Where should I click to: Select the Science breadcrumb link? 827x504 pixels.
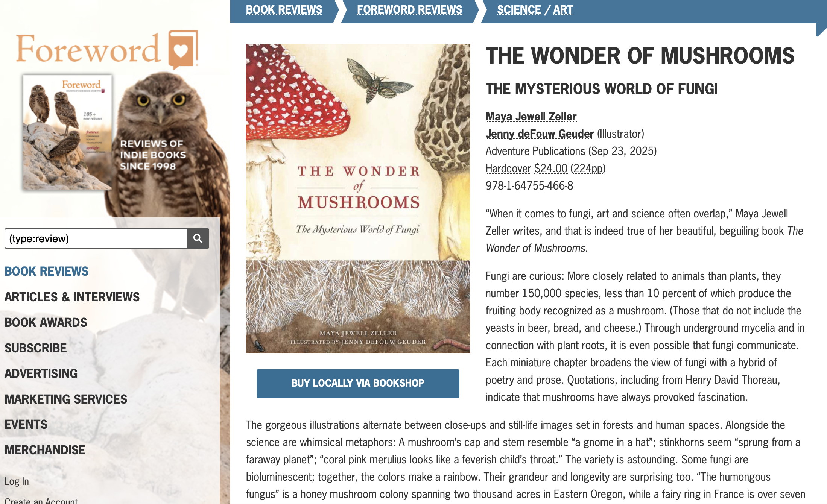[x=519, y=9]
